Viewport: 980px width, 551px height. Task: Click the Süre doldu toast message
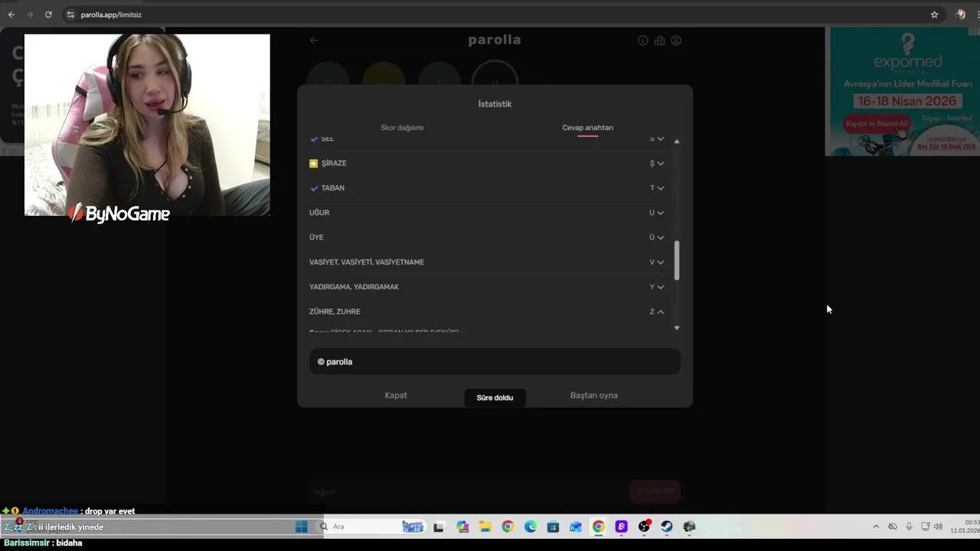tap(495, 398)
